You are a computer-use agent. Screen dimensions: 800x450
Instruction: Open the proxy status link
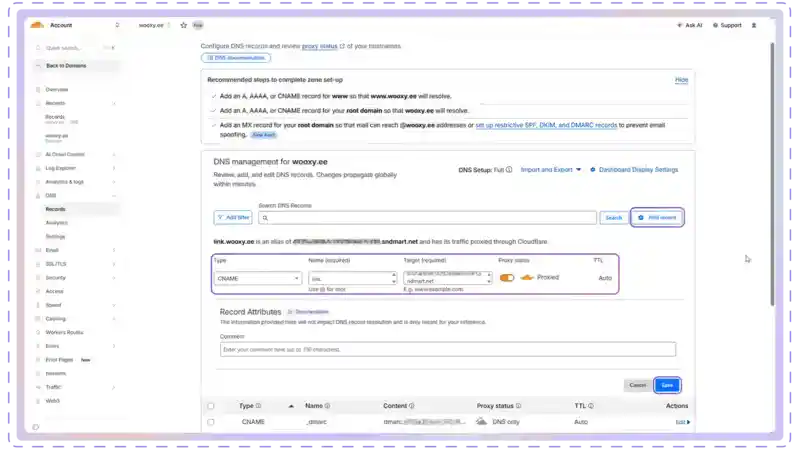click(319, 46)
